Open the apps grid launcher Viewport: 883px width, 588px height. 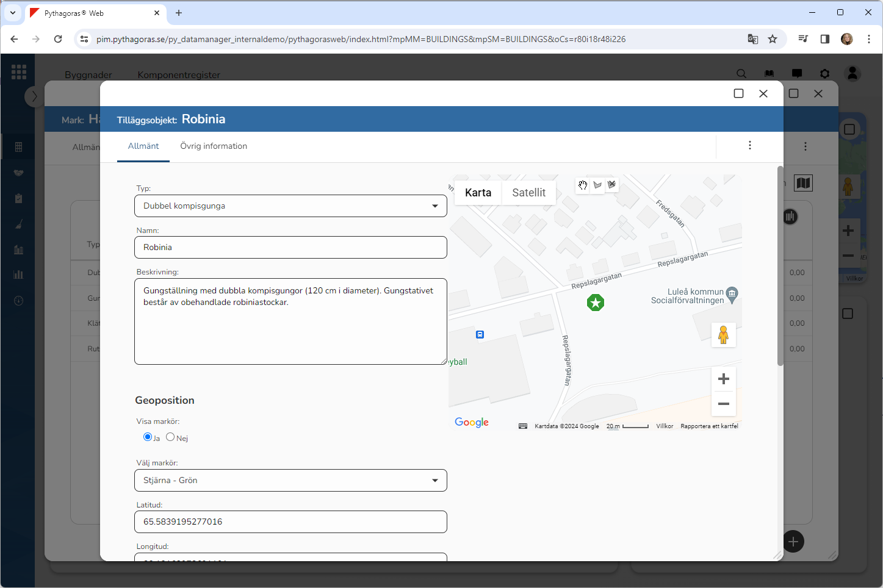pyautogui.click(x=19, y=72)
